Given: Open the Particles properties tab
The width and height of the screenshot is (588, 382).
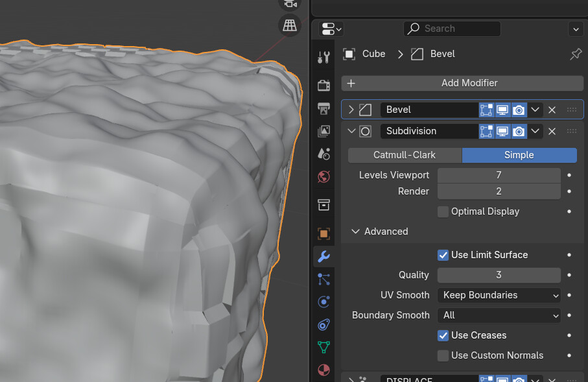Looking at the screenshot, I should [323, 279].
